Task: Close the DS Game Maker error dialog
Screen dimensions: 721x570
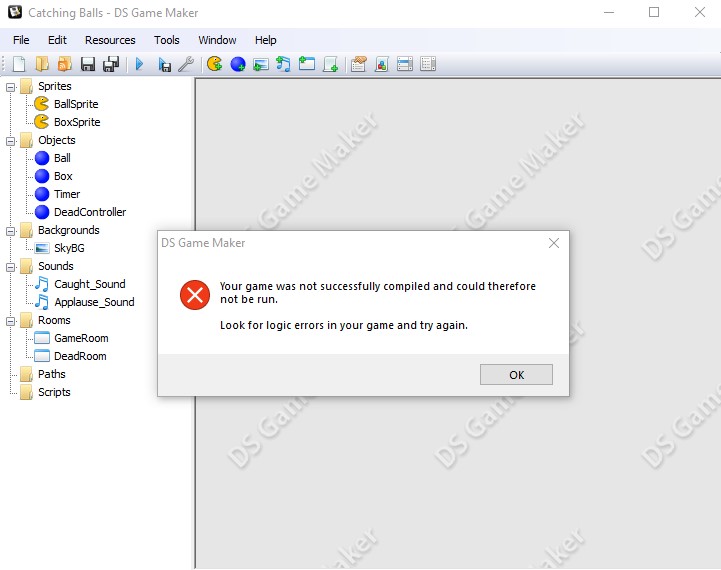Action: tap(554, 243)
